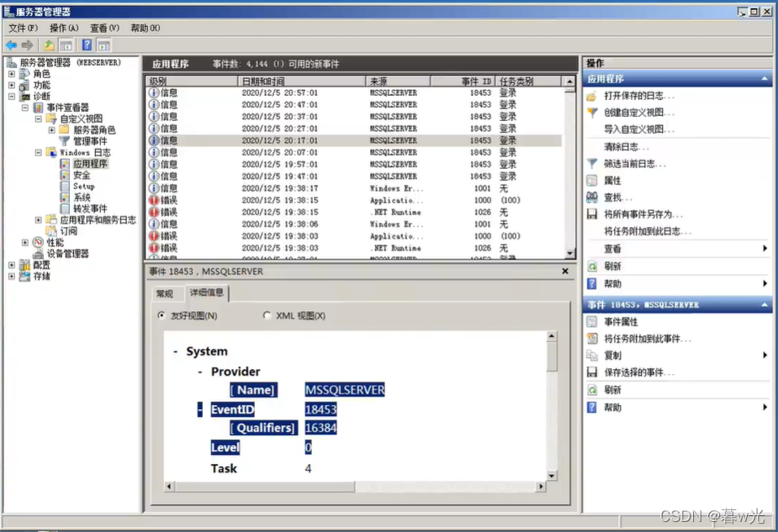Collapse the 事件查看器 node
The width and height of the screenshot is (778, 532).
pos(24,108)
